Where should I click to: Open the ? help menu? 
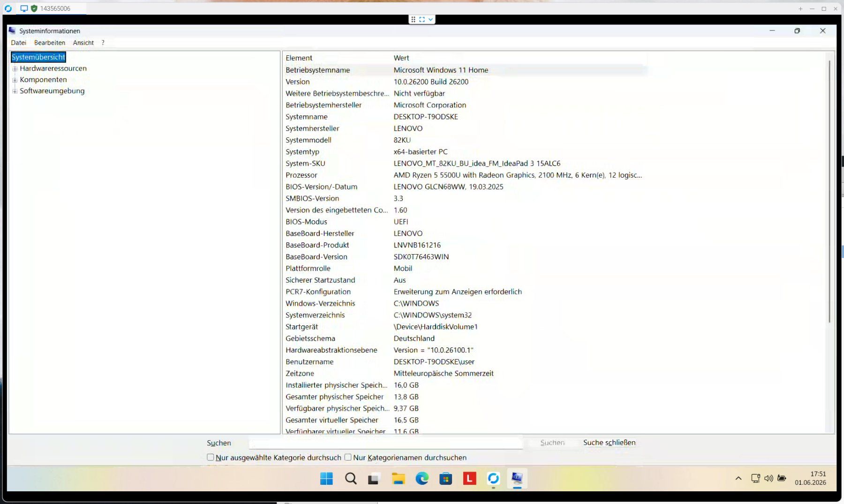[x=103, y=43]
